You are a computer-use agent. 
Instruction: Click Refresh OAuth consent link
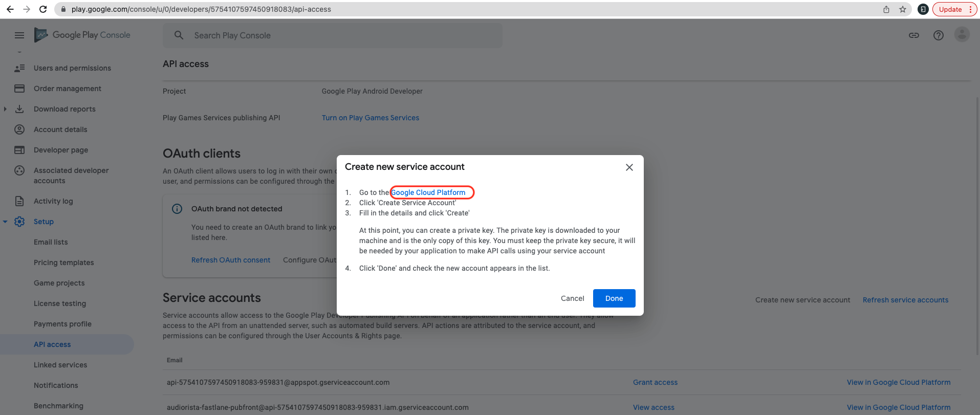pyautogui.click(x=231, y=260)
